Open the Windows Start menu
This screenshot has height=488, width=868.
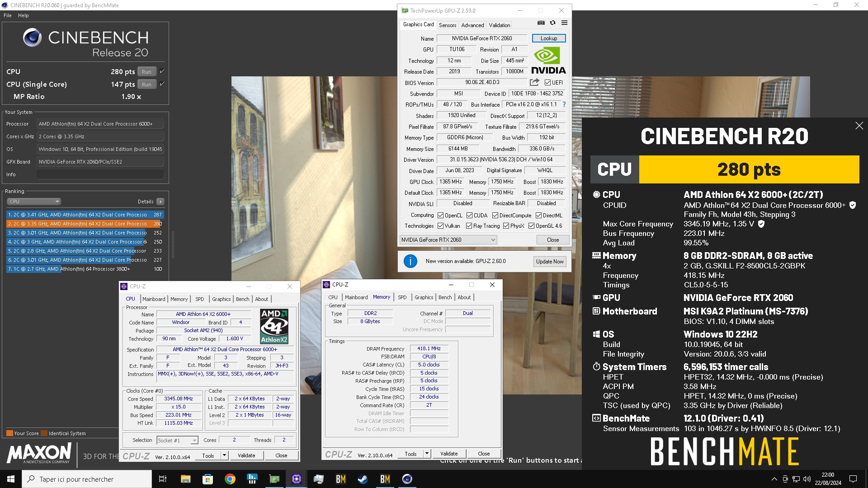click(x=11, y=479)
